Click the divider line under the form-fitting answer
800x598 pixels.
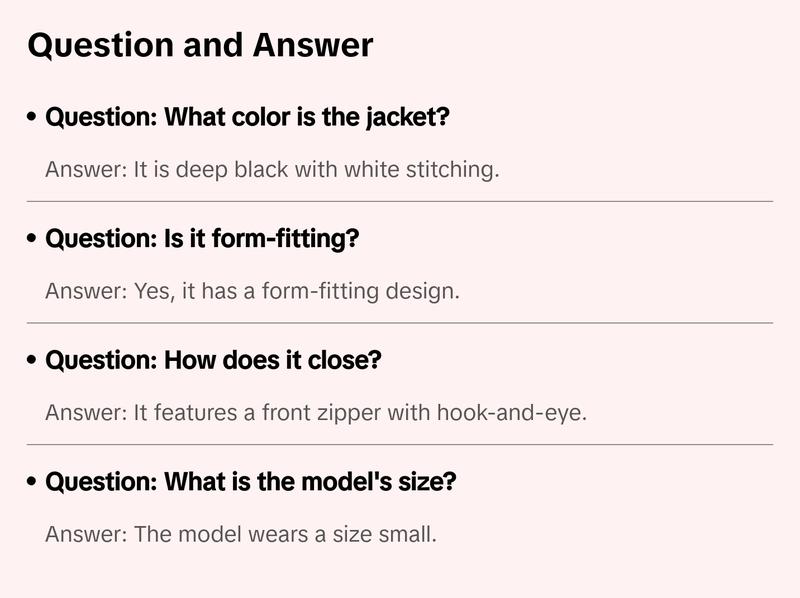400,323
